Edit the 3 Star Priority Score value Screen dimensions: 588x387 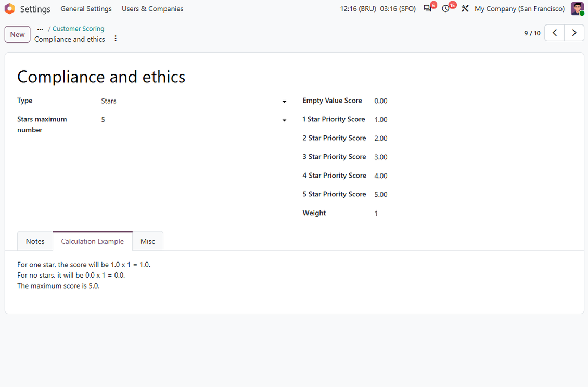[472, 157]
